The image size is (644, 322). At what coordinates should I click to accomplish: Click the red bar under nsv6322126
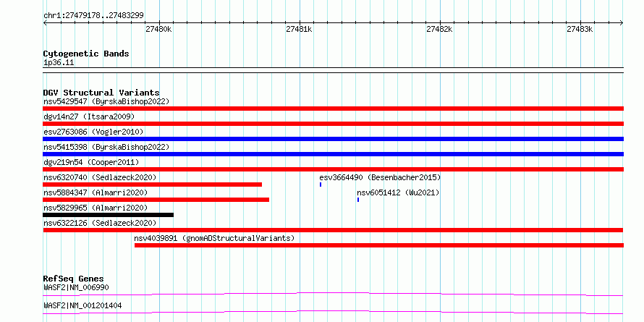click(334, 230)
